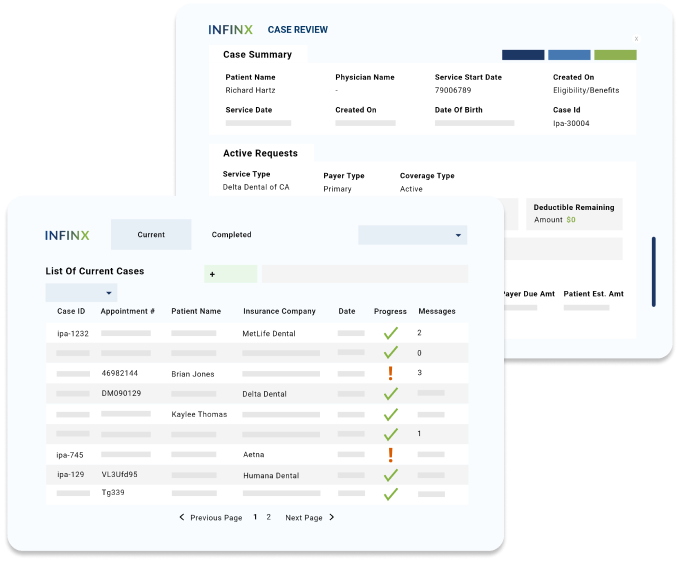Click the checkmark in Tg339 row
Viewport: 677px width, 563px height.
391,494
